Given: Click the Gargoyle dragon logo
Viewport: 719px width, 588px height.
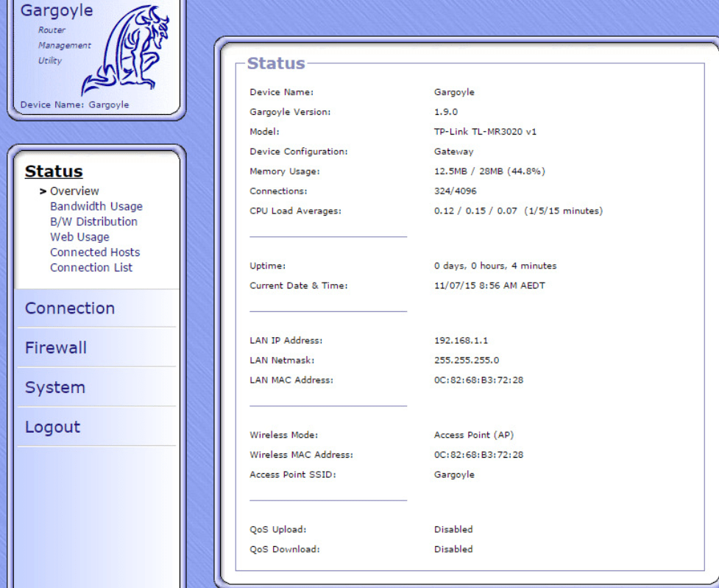Looking at the screenshot, I should [x=125, y=49].
